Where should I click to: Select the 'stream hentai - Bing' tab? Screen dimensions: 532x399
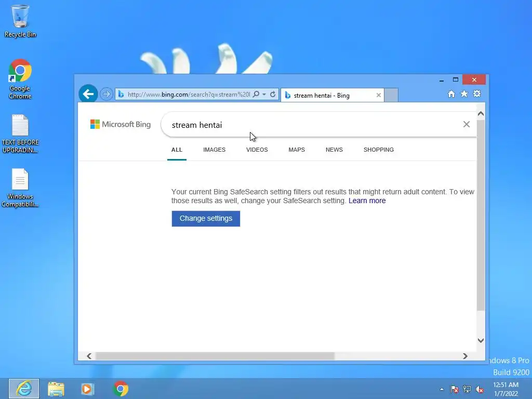pos(332,96)
